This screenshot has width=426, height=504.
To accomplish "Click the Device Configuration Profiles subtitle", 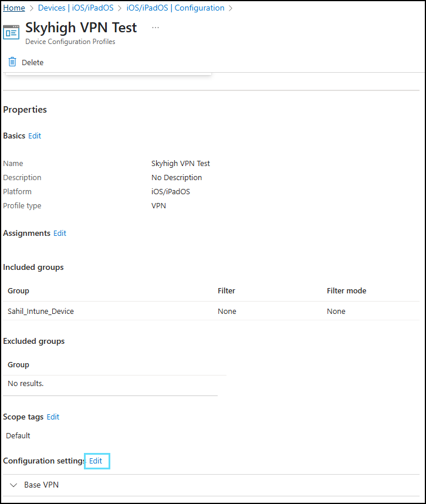I will coord(70,42).
